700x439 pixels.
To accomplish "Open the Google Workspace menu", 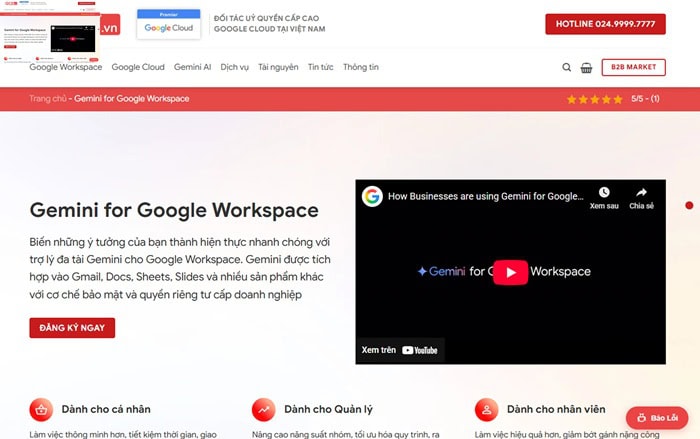I will coord(65,68).
